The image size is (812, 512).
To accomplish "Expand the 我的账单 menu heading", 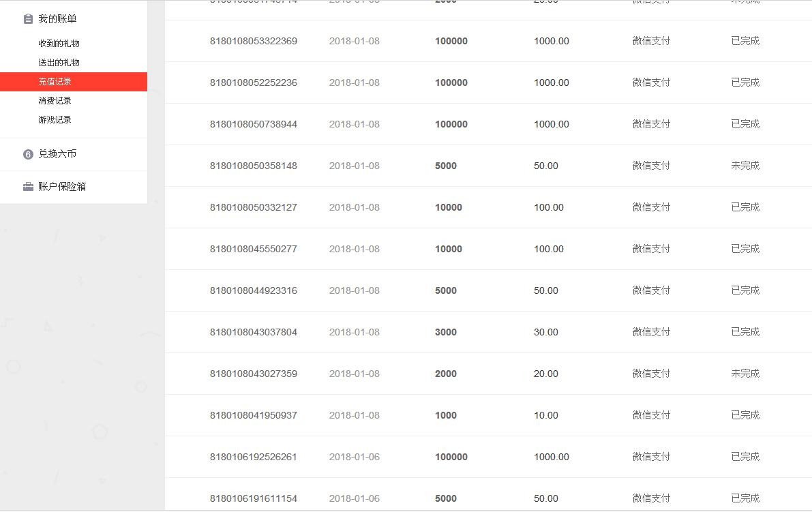I will [57, 19].
